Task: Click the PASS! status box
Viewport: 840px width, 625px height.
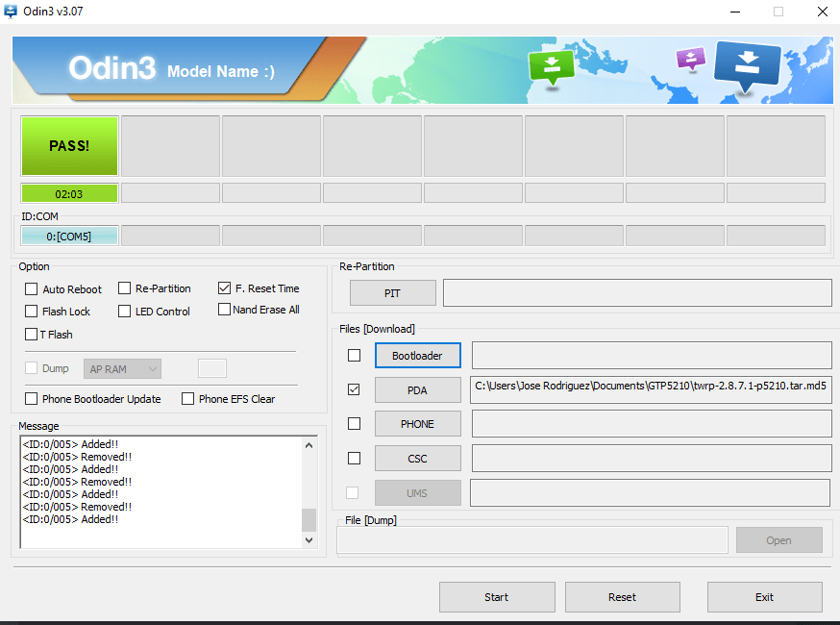Action: pos(69,146)
